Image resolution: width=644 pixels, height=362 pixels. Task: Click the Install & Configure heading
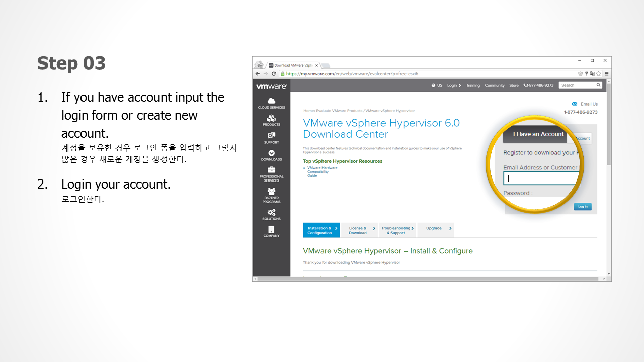(388, 251)
